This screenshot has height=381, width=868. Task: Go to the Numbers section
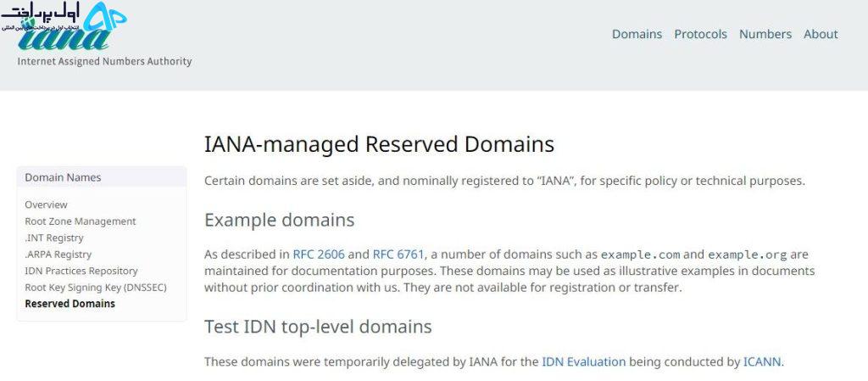point(765,34)
